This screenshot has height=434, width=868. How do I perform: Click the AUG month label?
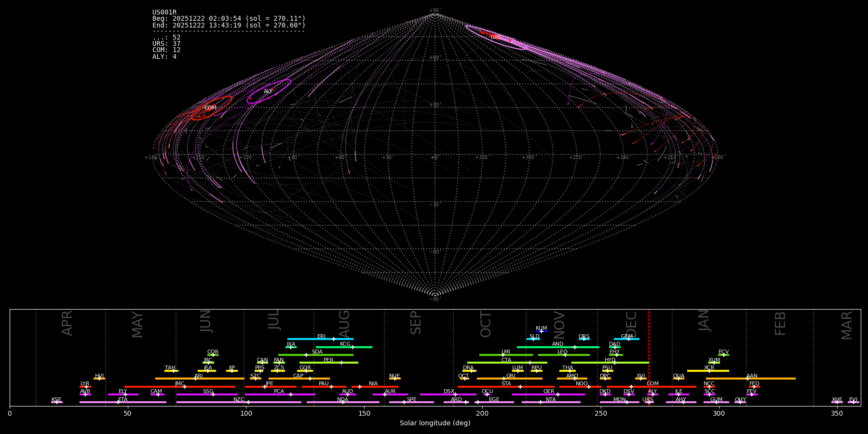tap(344, 323)
